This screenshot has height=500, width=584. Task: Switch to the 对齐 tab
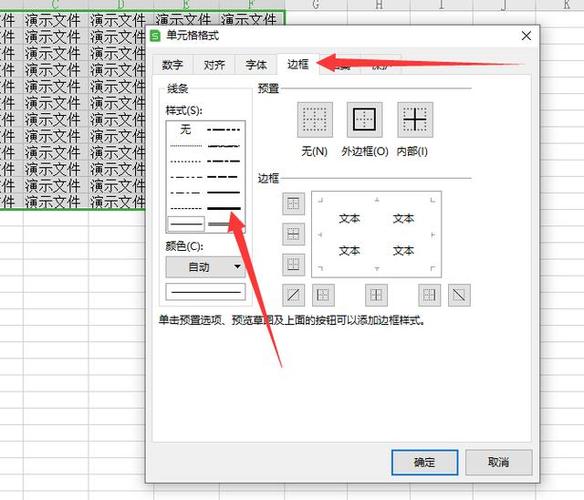coord(214,65)
